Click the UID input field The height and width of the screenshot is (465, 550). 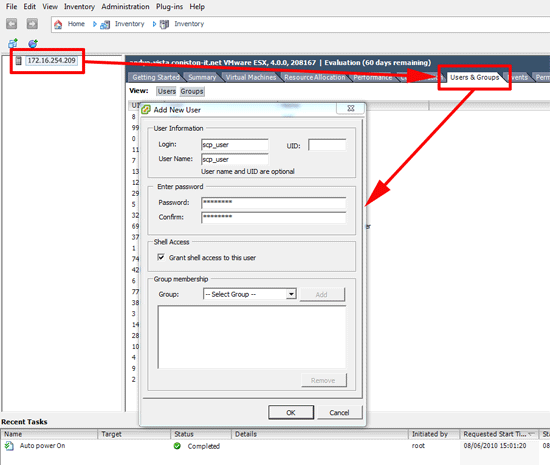click(327, 145)
